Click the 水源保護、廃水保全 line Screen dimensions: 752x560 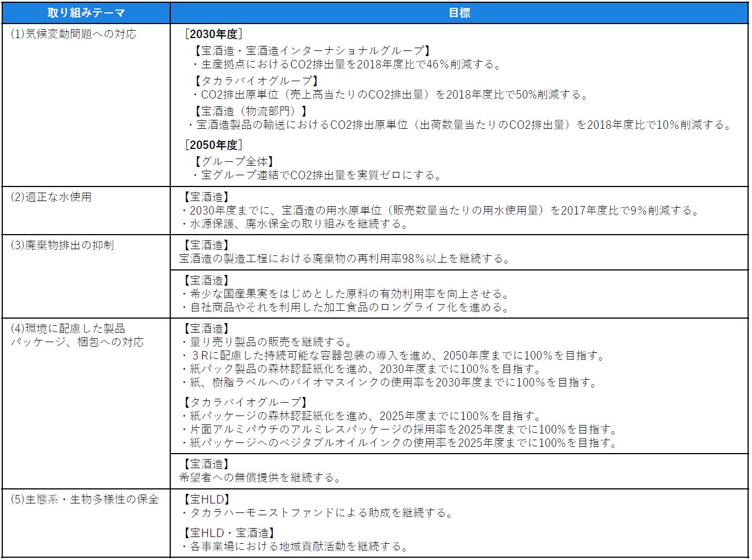tap(295, 225)
